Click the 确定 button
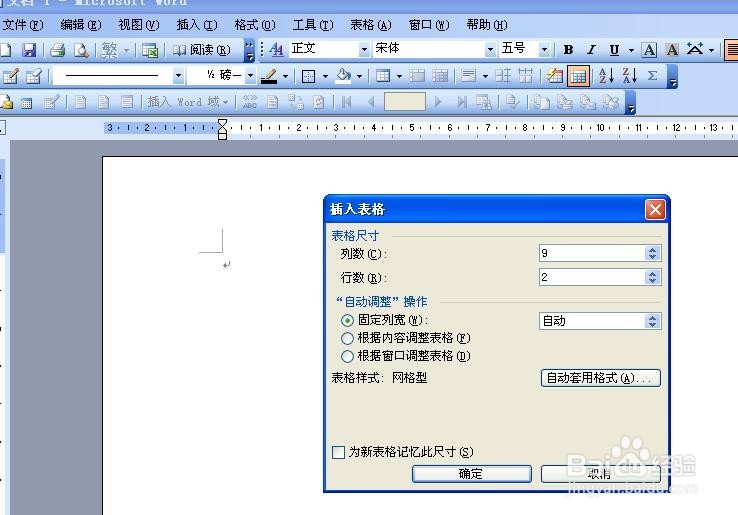738x515 pixels. tap(472, 474)
